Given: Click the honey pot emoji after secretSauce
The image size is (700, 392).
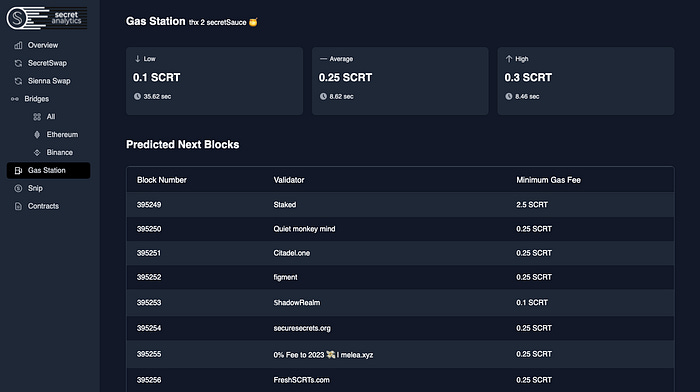Looking at the screenshot, I should click(x=253, y=21).
